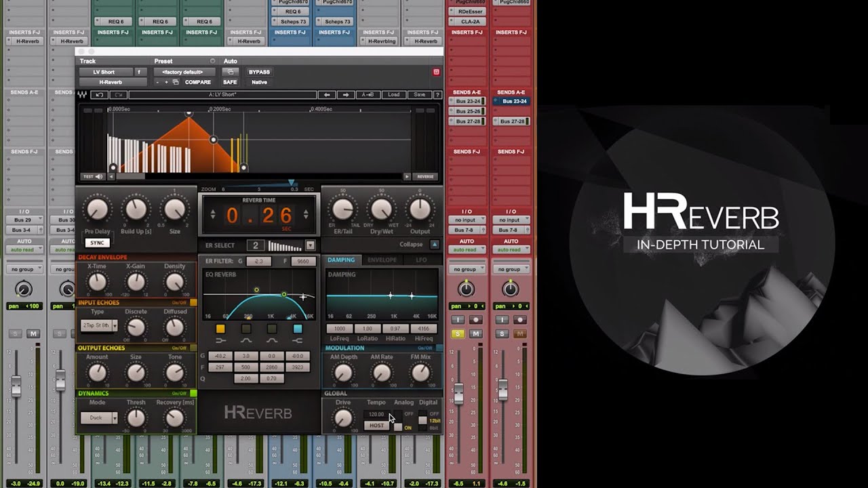This screenshot has width=868, height=488.
Task: Click the blue ZOOM slider handle
Action: (292, 183)
